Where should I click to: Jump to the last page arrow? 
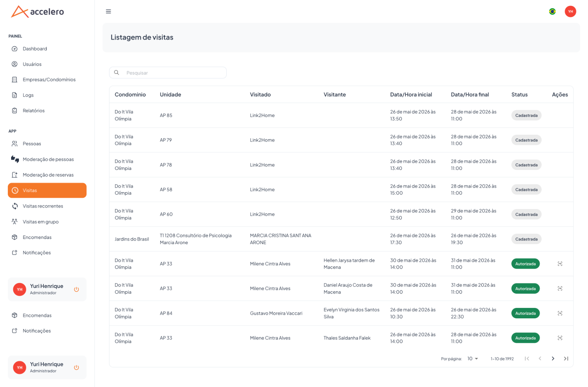coord(566,358)
